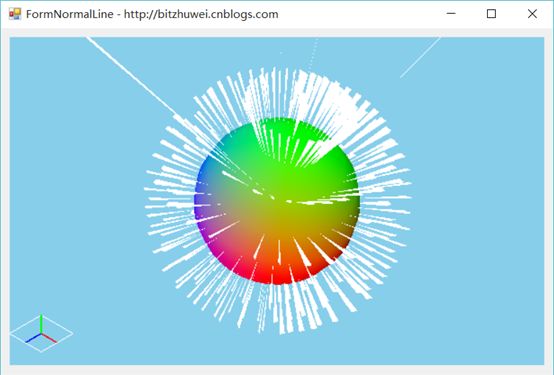Viewport: 554px width, 375px height.
Task: Click the FormNormalLine application icon in title bar
Action: point(15,14)
